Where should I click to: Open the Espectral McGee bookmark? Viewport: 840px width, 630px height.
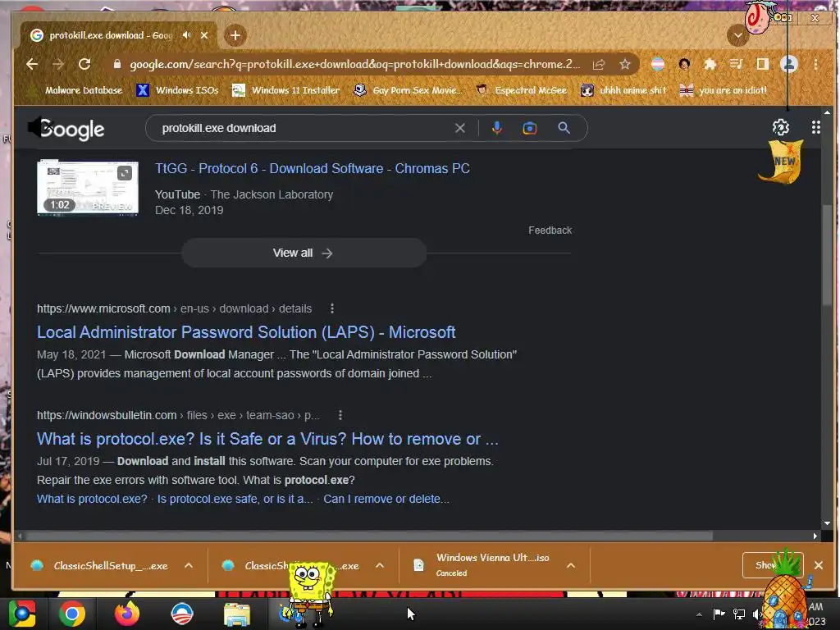523,90
